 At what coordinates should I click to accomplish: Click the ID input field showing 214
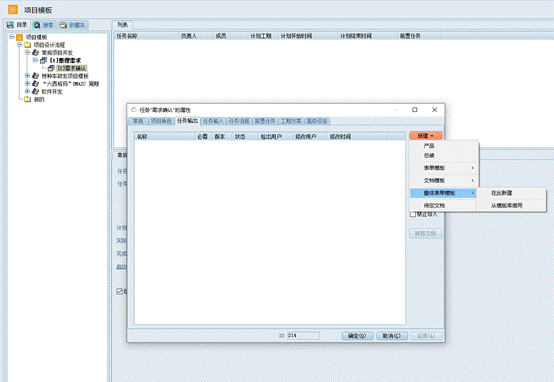(x=303, y=336)
